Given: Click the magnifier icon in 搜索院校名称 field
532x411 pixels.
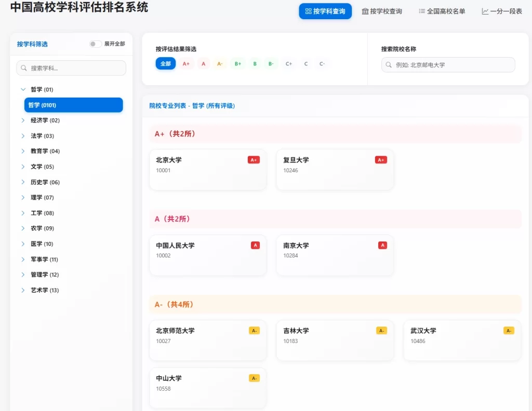Looking at the screenshot, I should click(x=389, y=64).
